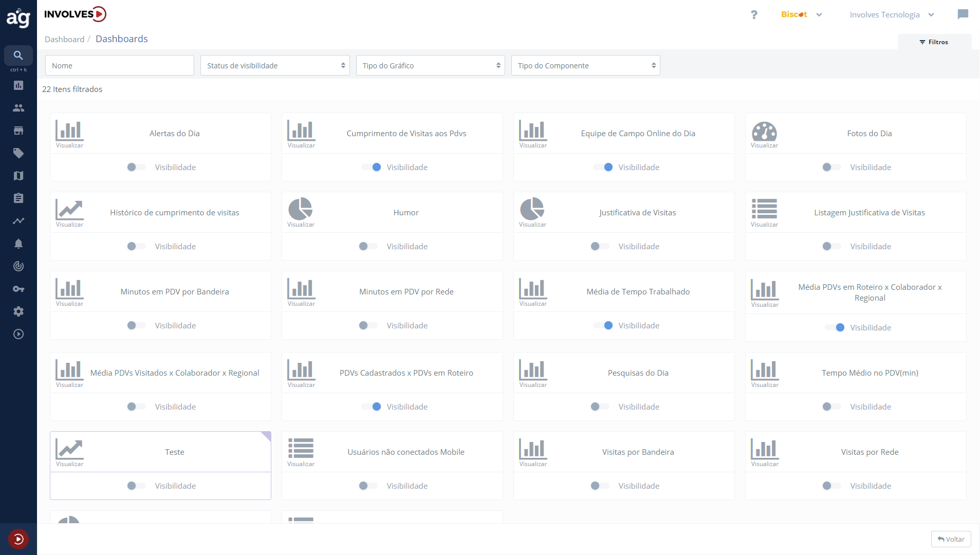
Task: View the Teste line chart icon
Action: click(x=69, y=449)
